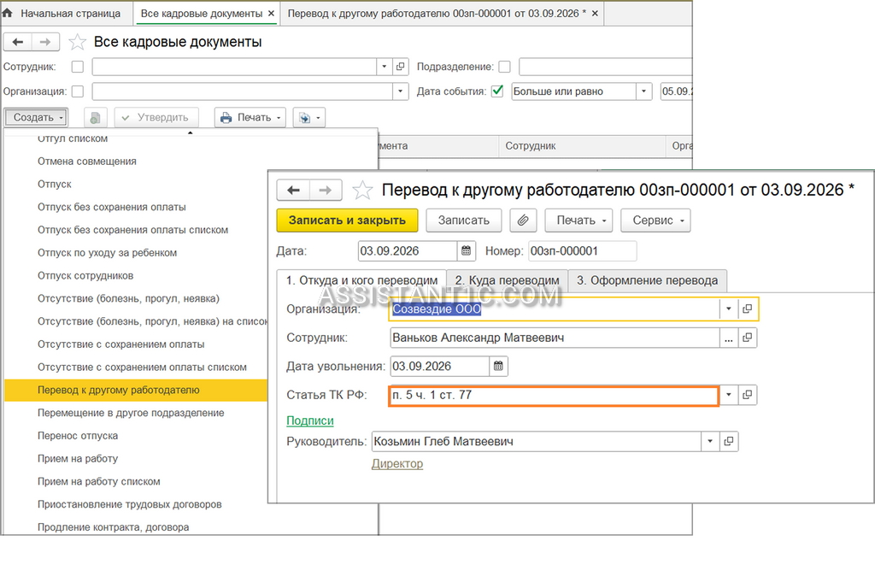Click export icon button next to Печать
This screenshot has height=588, width=875.
[309, 118]
